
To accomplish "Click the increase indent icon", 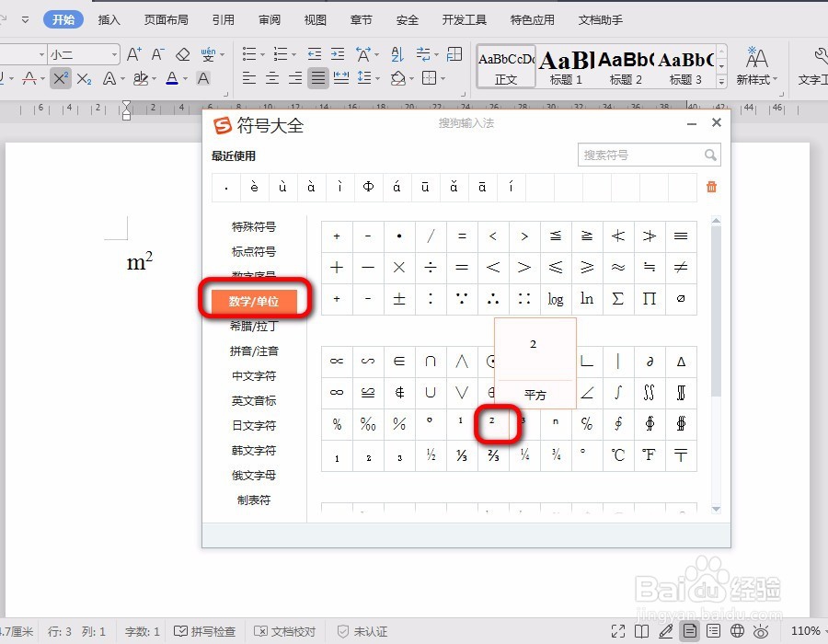I will click(x=338, y=54).
